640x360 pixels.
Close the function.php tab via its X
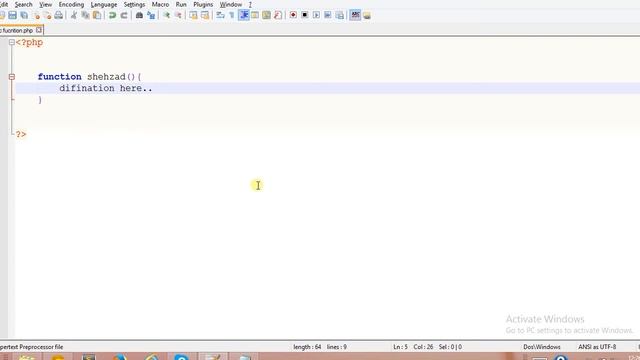pos(39,30)
